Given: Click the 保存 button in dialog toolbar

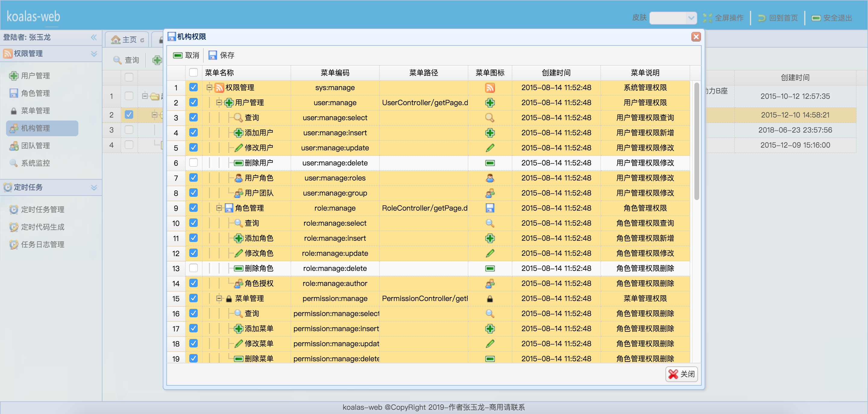Looking at the screenshot, I should 222,55.
